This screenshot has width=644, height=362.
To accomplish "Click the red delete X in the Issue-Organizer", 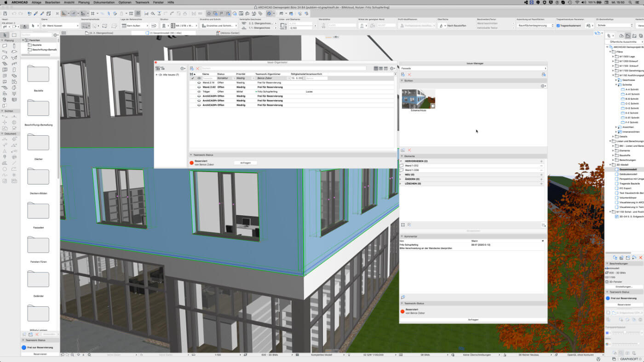I will point(197,68).
